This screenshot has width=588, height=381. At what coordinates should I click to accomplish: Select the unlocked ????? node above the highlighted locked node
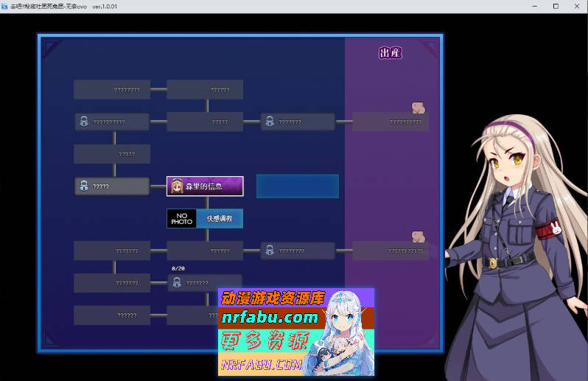pyautogui.click(x=112, y=154)
